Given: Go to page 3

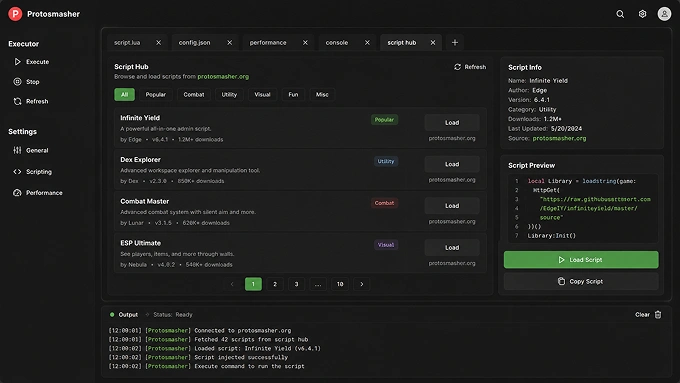Looking at the screenshot, I should click(296, 284).
